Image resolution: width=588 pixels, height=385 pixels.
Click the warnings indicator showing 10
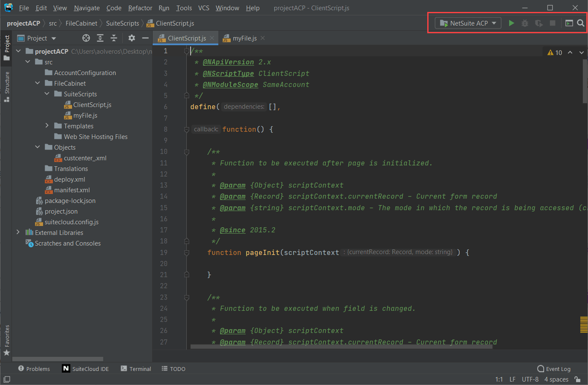point(555,52)
